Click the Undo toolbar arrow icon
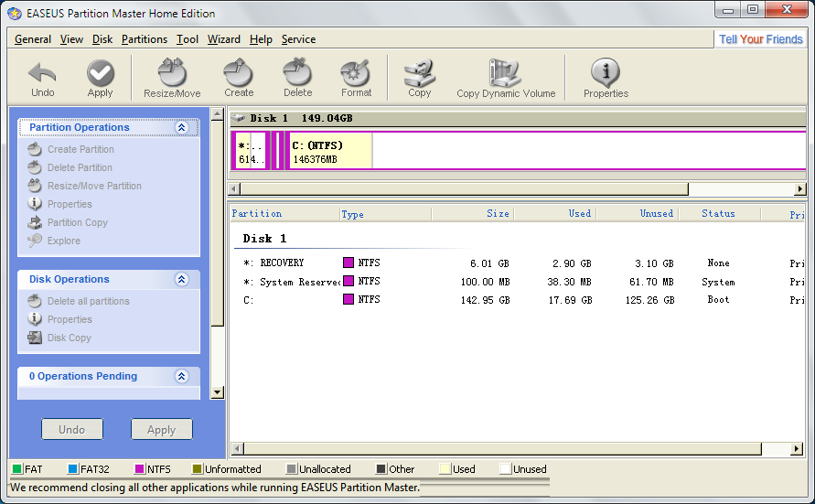 (x=42, y=73)
